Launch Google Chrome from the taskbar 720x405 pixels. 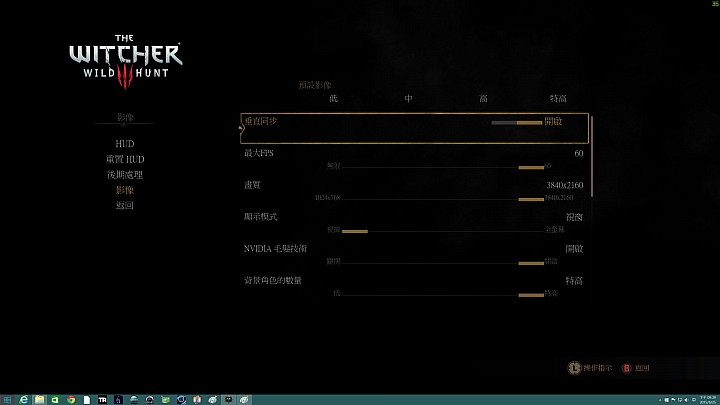click(71, 400)
